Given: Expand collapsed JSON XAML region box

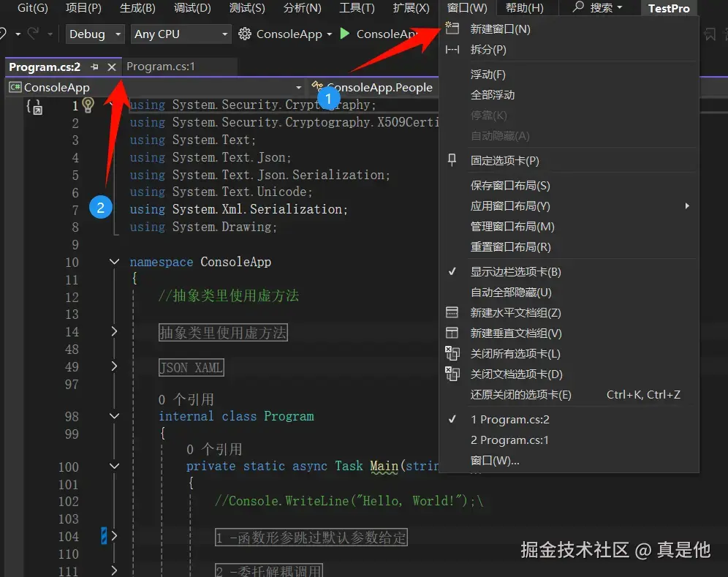Looking at the screenshot, I should pyautogui.click(x=192, y=367).
